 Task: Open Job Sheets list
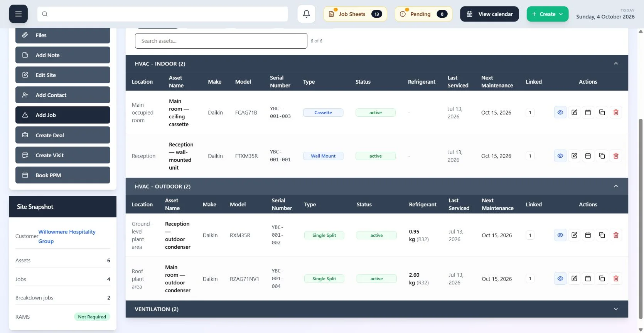pos(355,14)
